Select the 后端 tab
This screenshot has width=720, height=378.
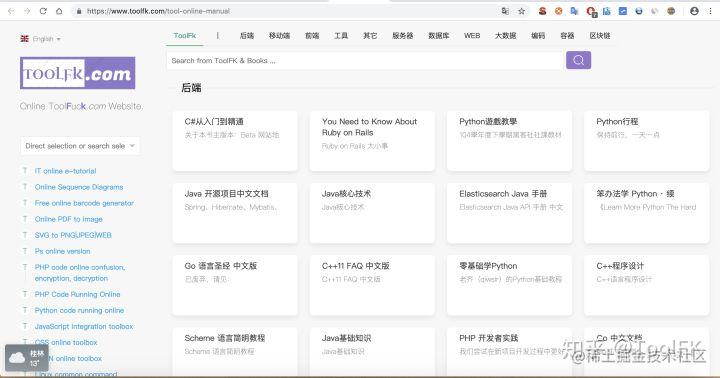(x=247, y=36)
